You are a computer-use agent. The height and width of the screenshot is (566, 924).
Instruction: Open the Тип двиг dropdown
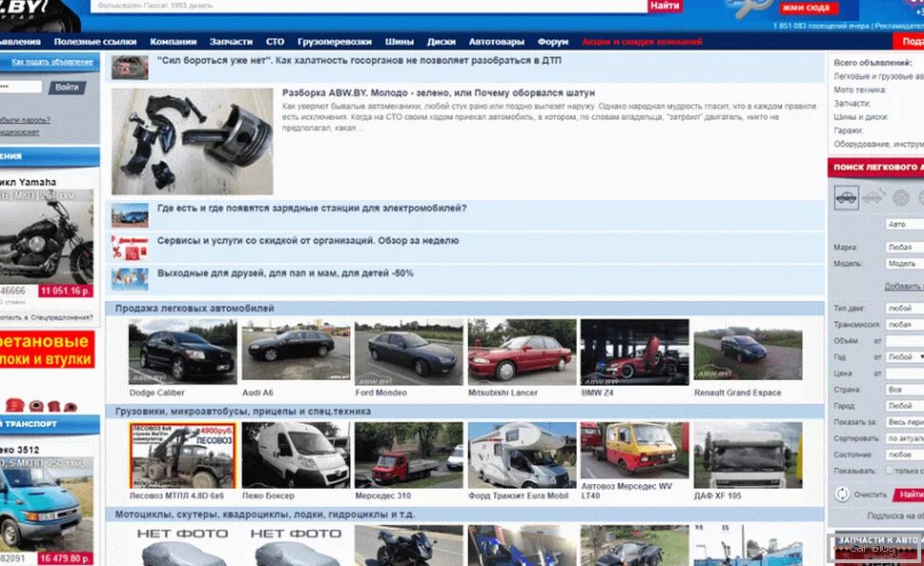905,308
